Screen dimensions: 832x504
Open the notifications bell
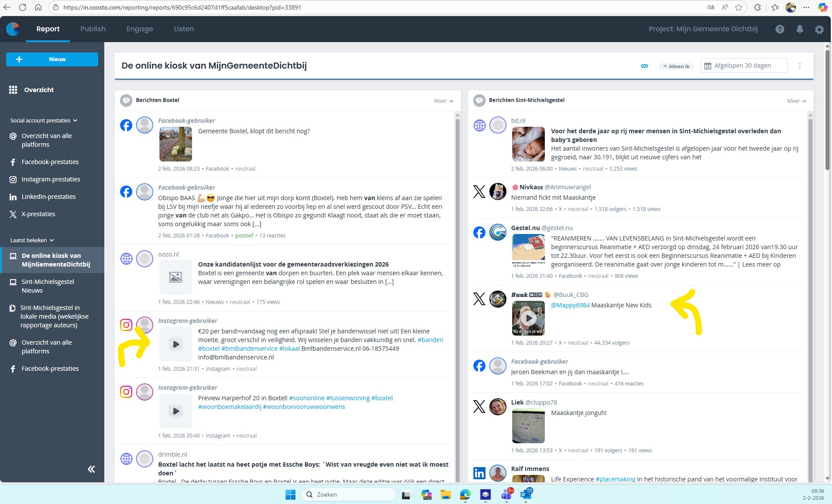[799, 29]
